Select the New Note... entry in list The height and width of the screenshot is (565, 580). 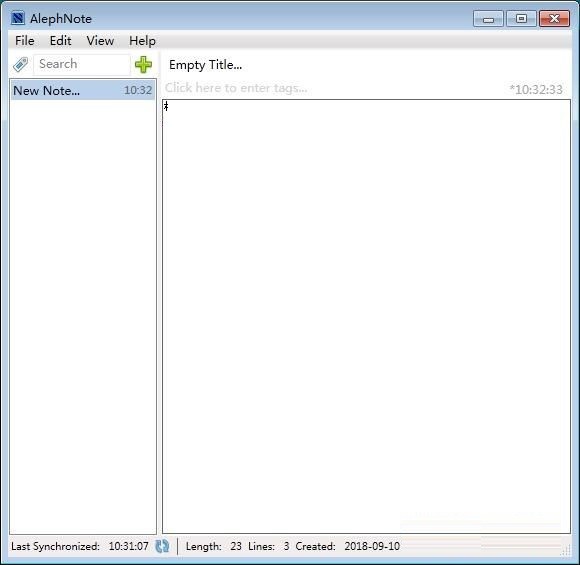click(82, 90)
